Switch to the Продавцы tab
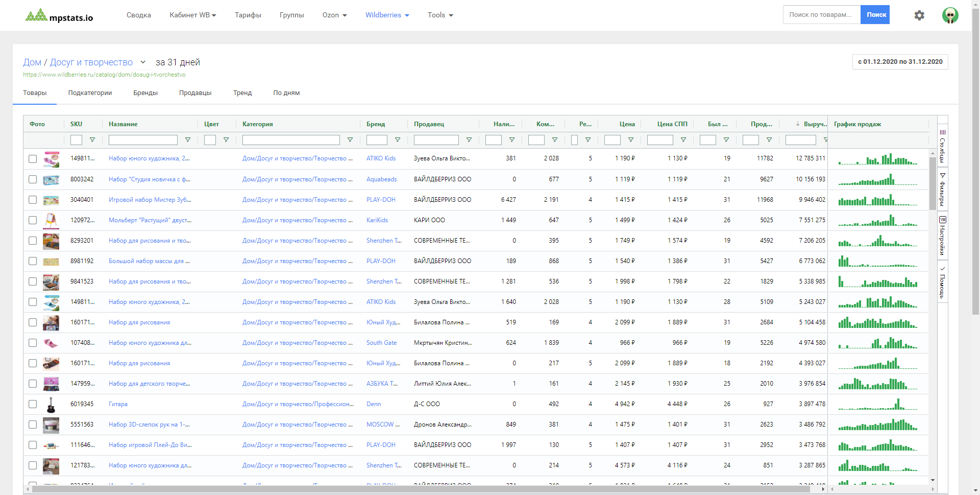This screenshot has width=980, height=495. click(195, 93)
